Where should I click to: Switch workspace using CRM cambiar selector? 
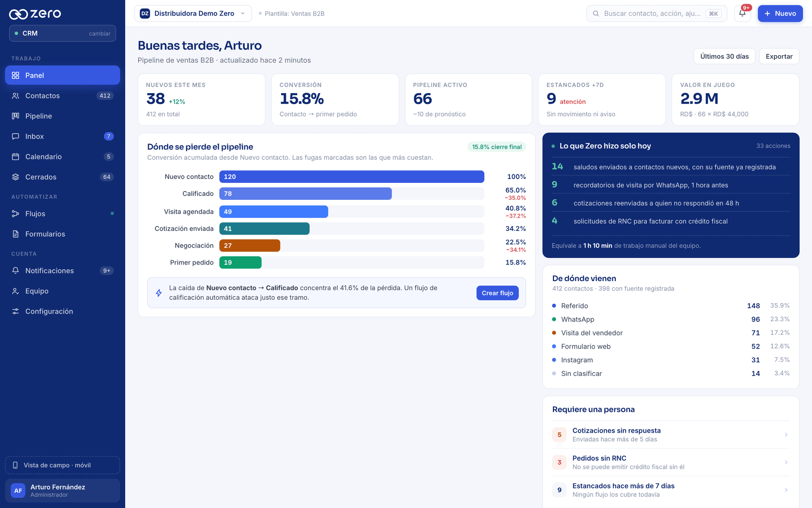(x=63, y=33)
